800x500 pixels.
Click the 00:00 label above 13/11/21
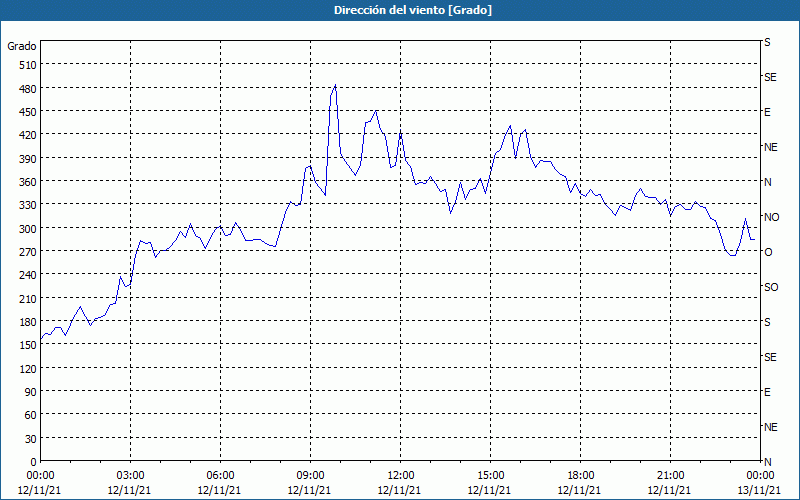(760, 476)
